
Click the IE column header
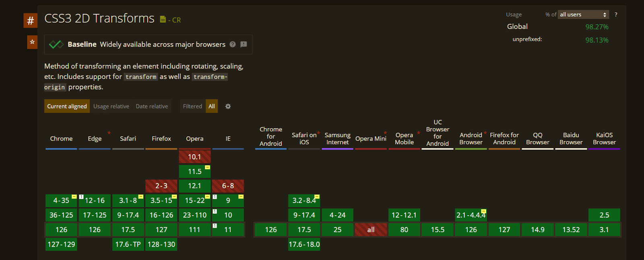click(228, 139)
